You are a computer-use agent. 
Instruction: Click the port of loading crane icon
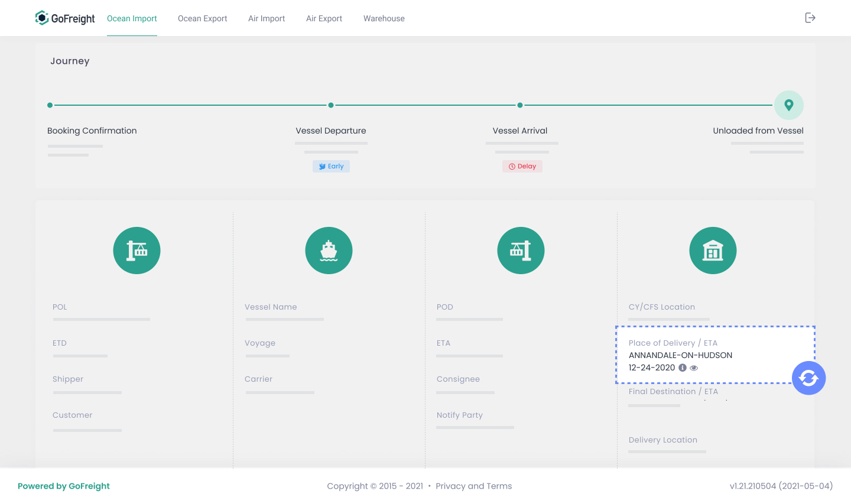[137, 251]
